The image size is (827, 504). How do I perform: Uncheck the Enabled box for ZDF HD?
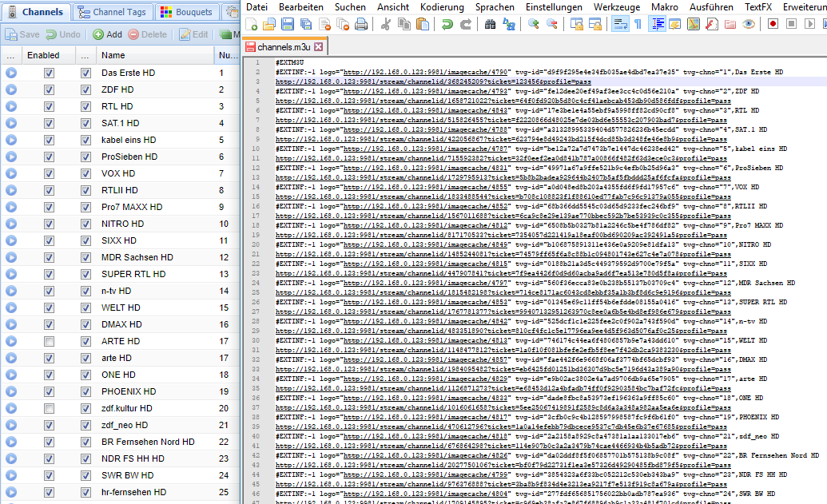pyautogui.click(x=50, y=90)
